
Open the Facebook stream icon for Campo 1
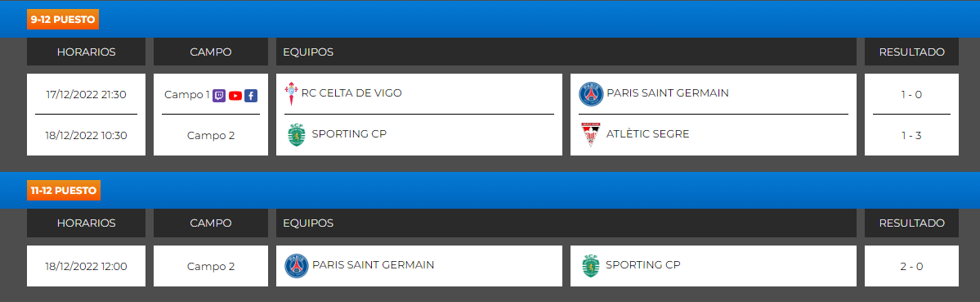click(x=251, y=96)
